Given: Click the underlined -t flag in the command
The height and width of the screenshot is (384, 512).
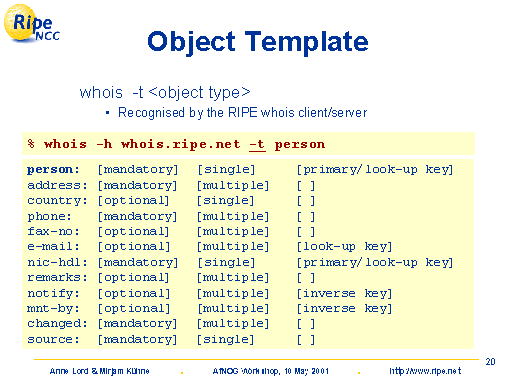Looking at the screenshot, I should point(257,145).
